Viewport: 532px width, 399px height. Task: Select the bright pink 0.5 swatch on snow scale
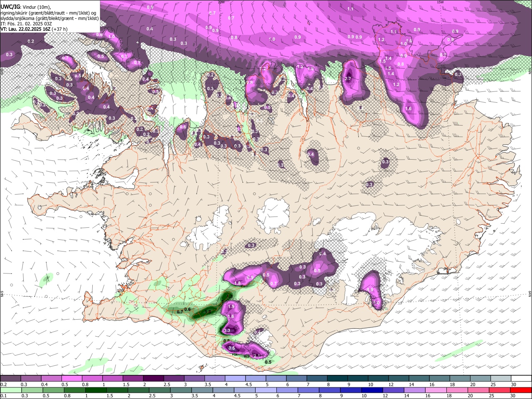point(71,378)
